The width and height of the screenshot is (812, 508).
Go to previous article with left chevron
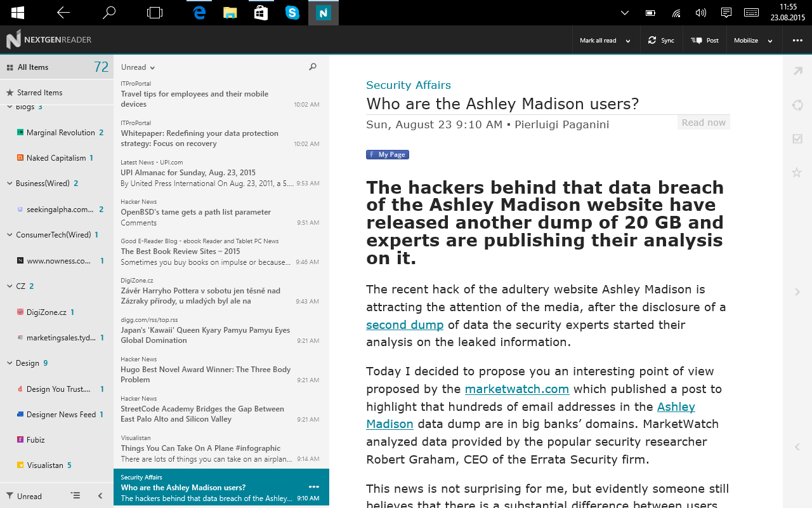pos(797,447)
